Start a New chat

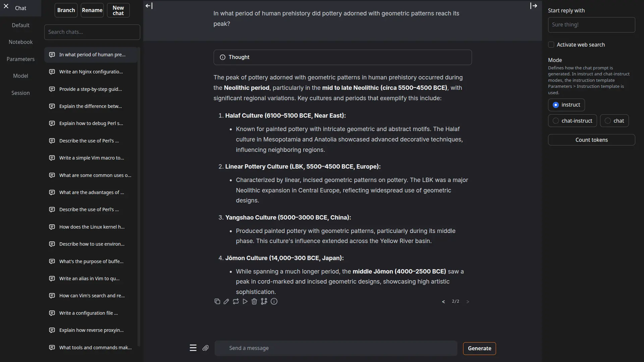coord(118,10)
